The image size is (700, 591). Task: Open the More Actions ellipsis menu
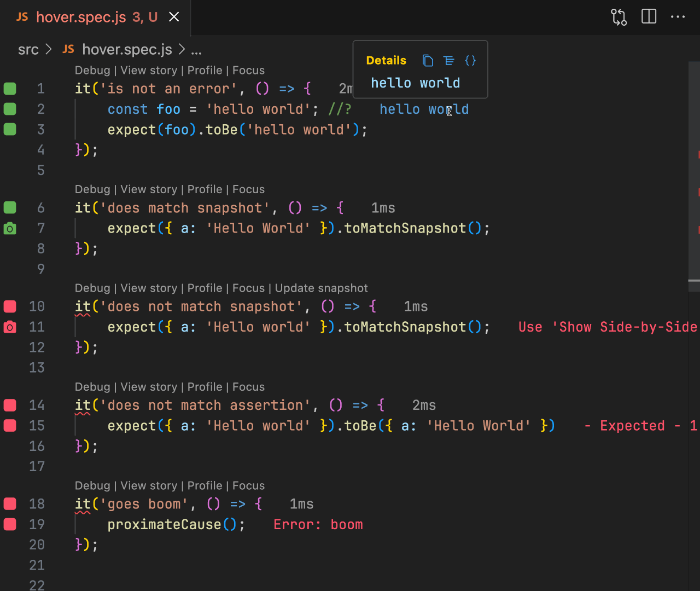(x=678, y=16)
